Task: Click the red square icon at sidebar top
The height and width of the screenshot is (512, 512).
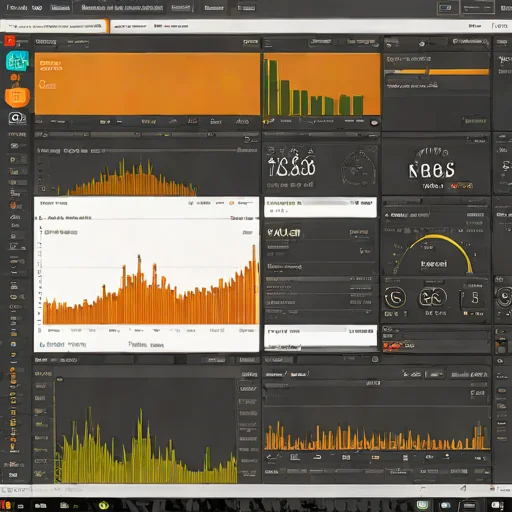Action: pyautogui.click(x=10, y=41)
